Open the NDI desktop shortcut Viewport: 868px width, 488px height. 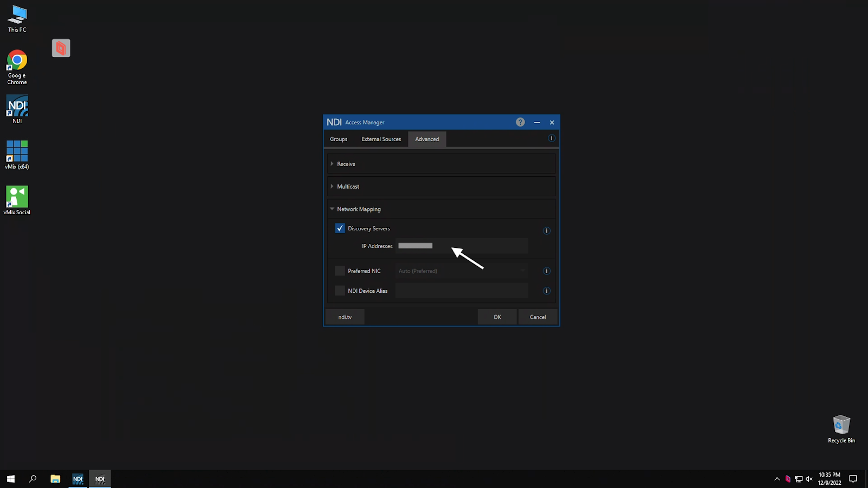(17, 110)
